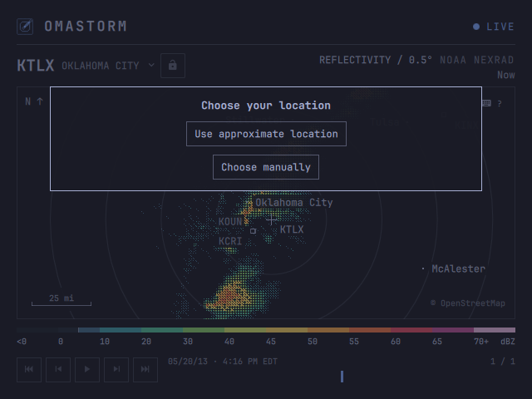
Task: Skip to first frame
Action: point(29,369)
